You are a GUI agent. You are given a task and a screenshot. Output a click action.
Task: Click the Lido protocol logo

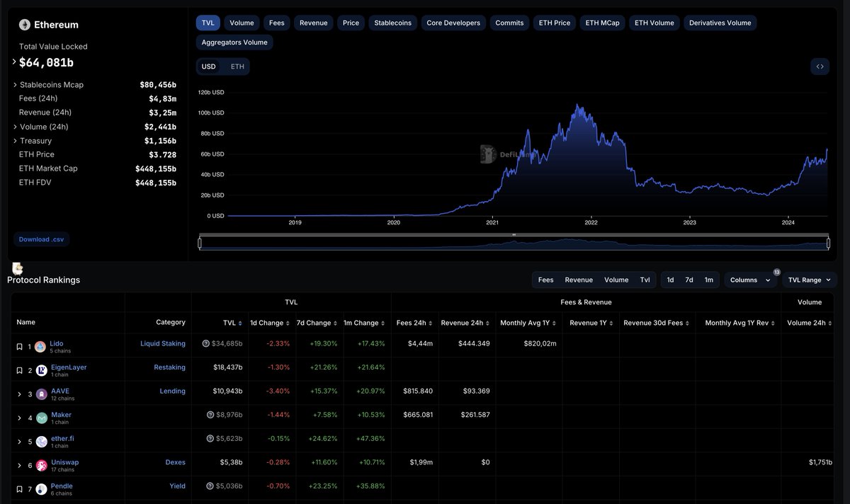tap(41, 347)
